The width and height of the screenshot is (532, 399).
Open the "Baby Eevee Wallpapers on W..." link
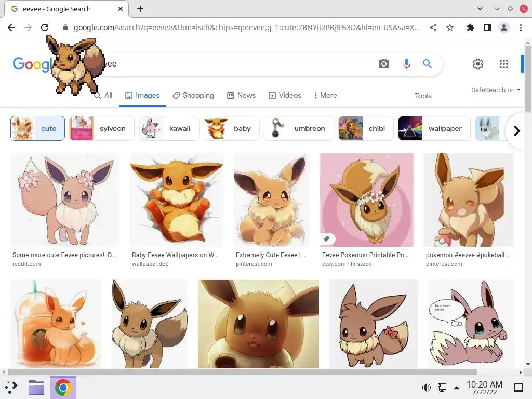(175, 255)
